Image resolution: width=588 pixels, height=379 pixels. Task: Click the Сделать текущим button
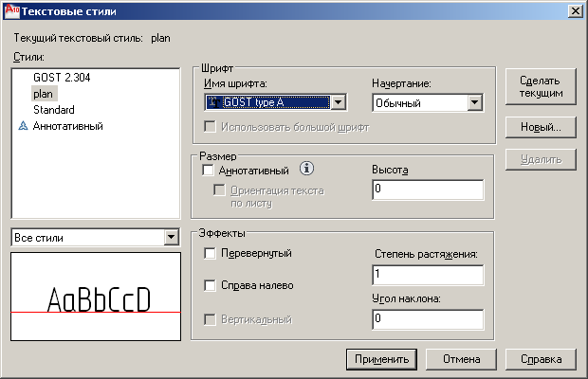coord(541,86)
